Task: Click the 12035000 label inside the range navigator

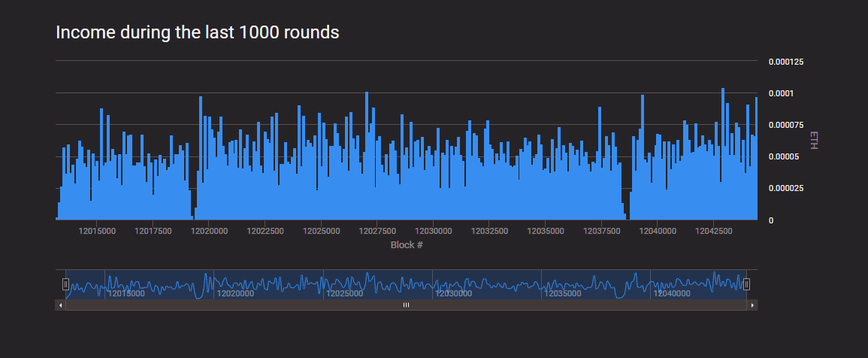Action: [x=563, y=293]
